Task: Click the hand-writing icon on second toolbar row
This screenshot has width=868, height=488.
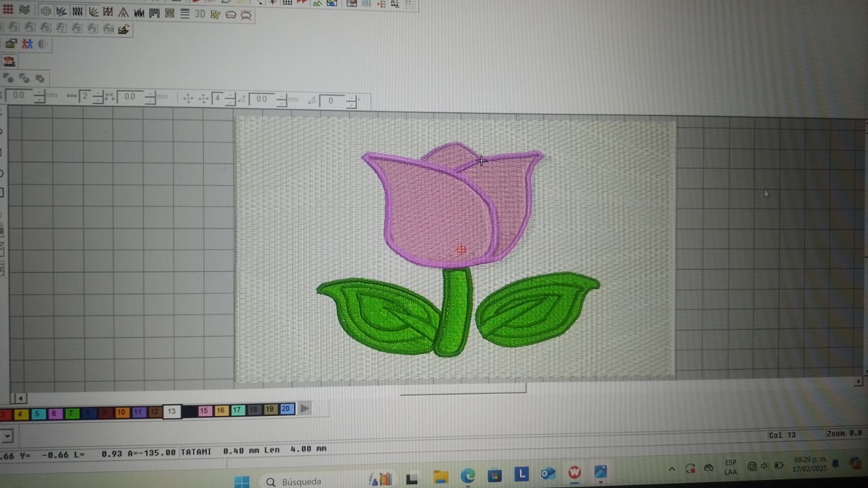Action: (x=124, y=29)
